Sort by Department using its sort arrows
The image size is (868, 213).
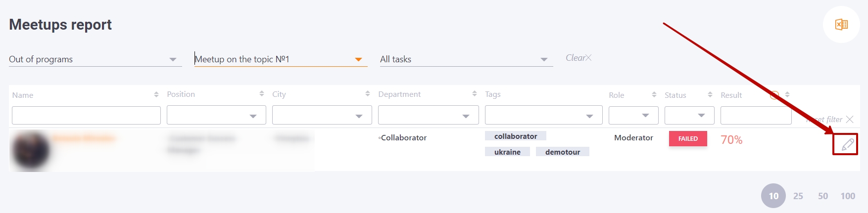point(474,93)
